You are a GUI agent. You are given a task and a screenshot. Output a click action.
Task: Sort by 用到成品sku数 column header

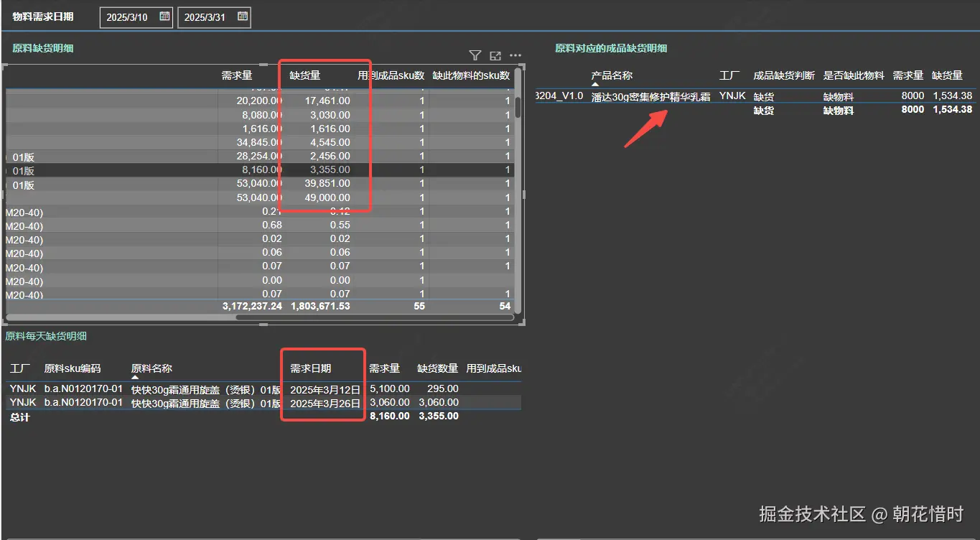[391, 75]
